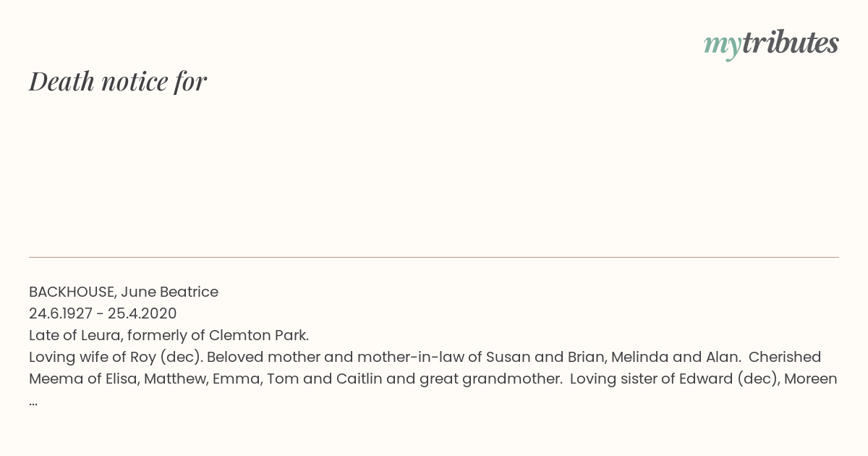The width and height of the screenshot is (868, 456).
Task: Click the blank area below the heading
Action: pos(434,174)
